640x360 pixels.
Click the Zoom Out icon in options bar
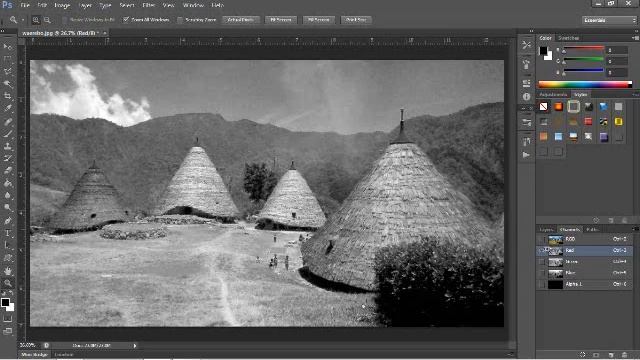coord(47,20)
